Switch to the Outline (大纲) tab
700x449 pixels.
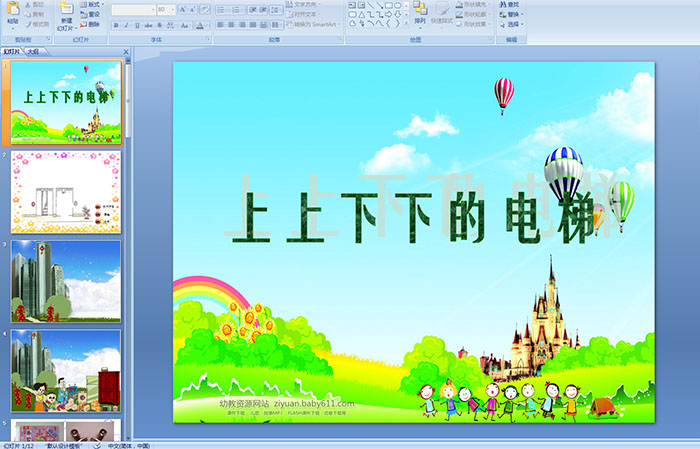pos(34,51)
